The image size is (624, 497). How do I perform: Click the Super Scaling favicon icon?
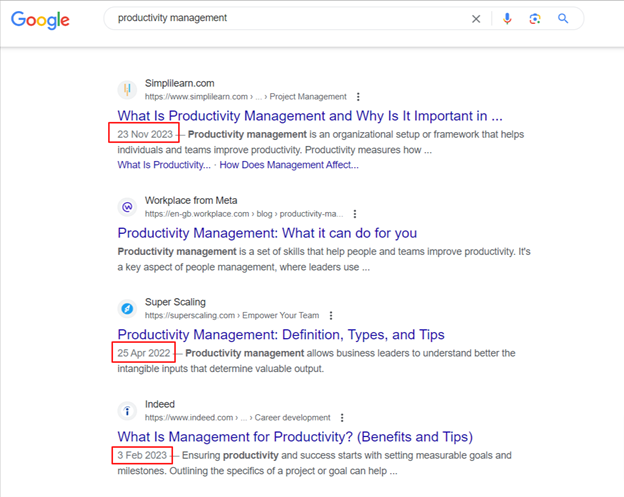click(127, 308)
